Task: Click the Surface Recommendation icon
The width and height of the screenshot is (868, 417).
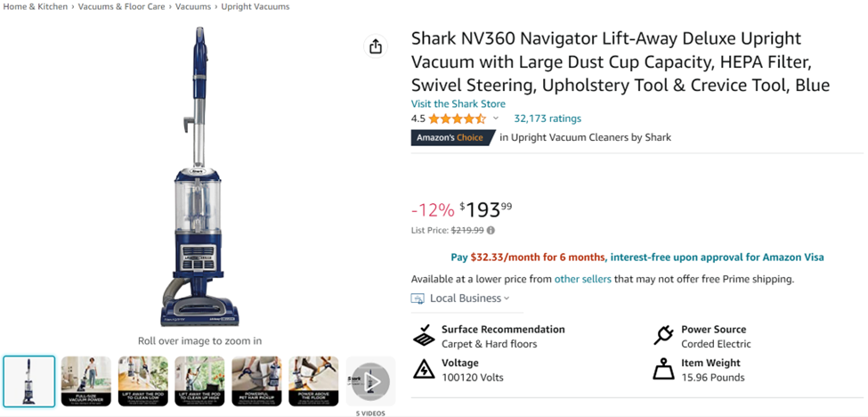Action: 424,336
